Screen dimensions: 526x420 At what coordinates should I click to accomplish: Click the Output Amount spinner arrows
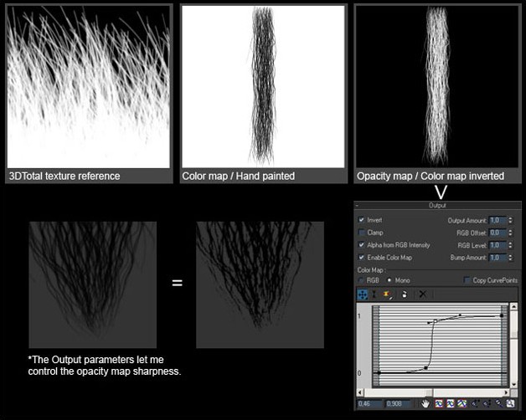coord(511,220)
